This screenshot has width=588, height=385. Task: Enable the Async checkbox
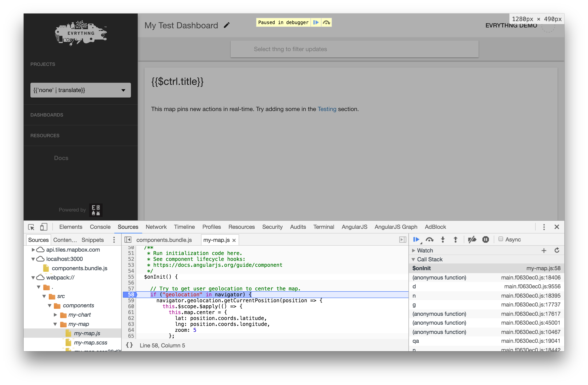(x=501, y=239)
